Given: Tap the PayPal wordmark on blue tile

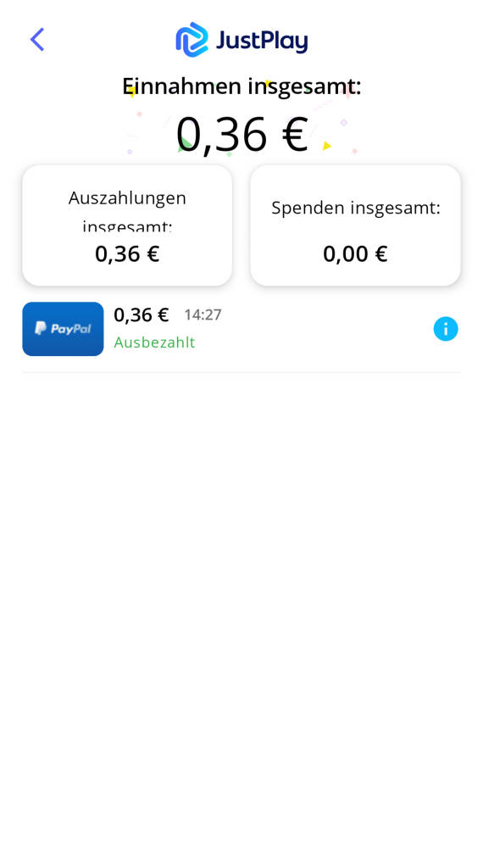Looking at the screenshot, I should pyautogui.click(x=71, y=329).
